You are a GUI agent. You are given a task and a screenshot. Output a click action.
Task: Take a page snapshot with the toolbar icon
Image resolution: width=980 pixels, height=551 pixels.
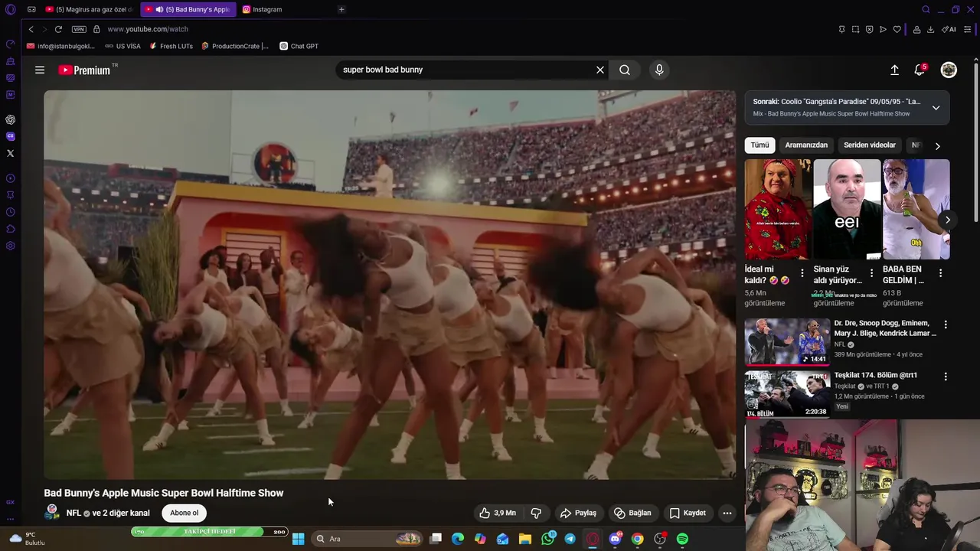855,29
